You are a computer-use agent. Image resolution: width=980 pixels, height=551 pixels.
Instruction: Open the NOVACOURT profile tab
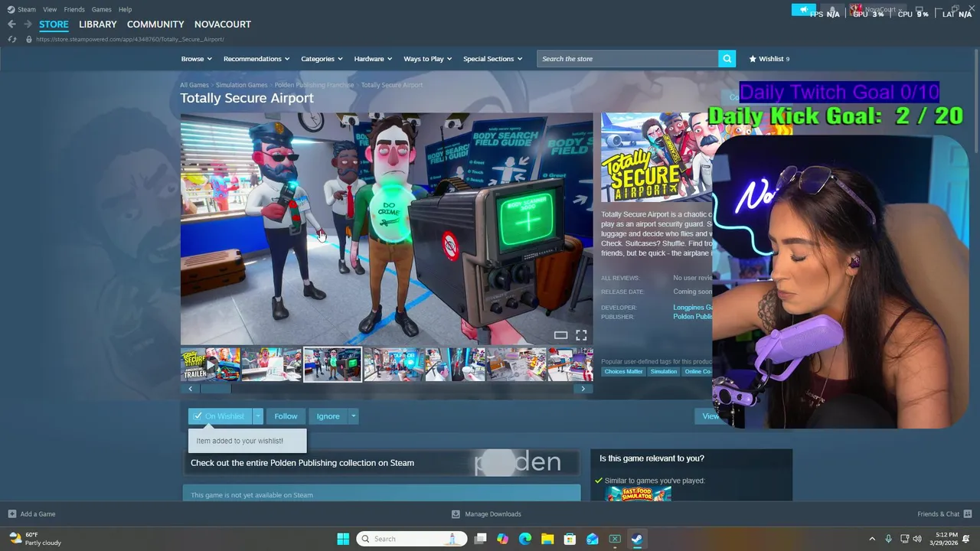click(223, 24)
